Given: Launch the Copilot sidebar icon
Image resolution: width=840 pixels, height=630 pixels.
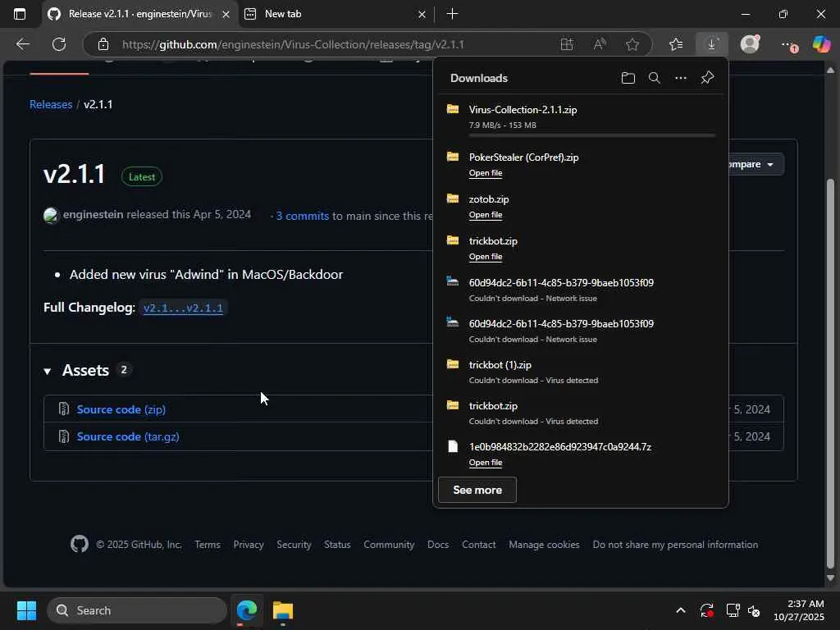Looking at the screenshot, I should (x=821, y=44).
